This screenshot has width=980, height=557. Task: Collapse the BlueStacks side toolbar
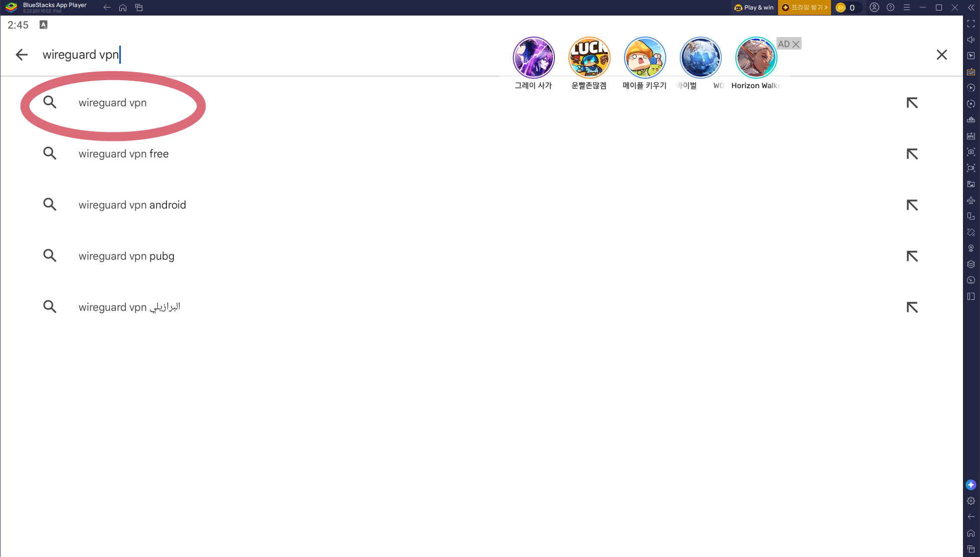[x=971, y=8]
